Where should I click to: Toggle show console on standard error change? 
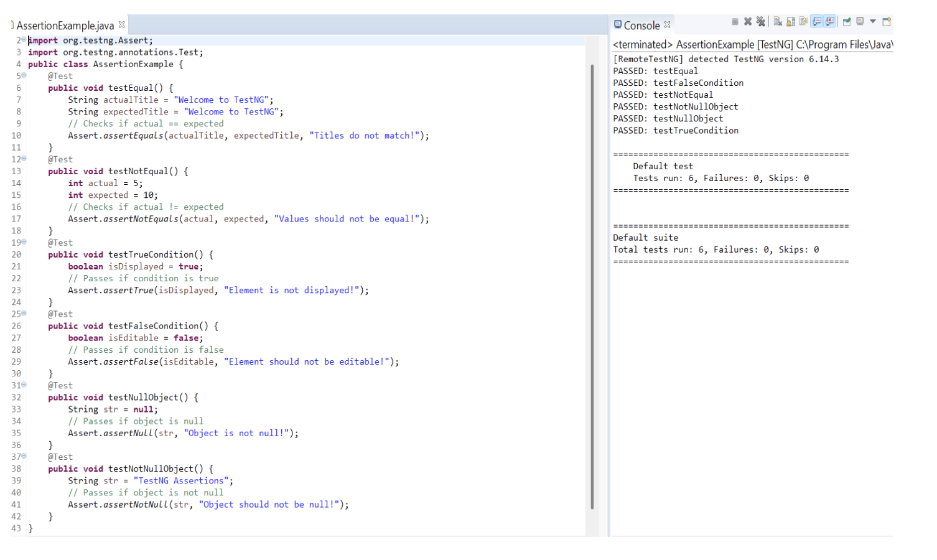click(830, 22)
